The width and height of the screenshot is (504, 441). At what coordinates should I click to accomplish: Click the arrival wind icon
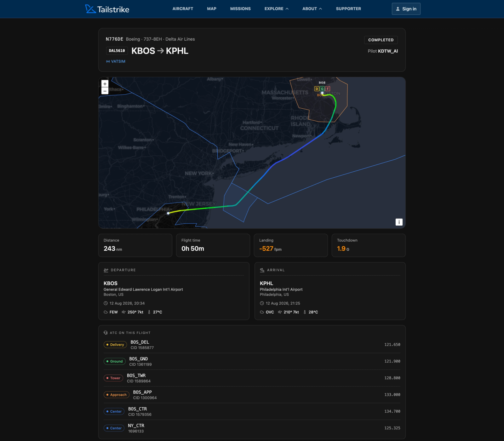(x=280, y=312)
